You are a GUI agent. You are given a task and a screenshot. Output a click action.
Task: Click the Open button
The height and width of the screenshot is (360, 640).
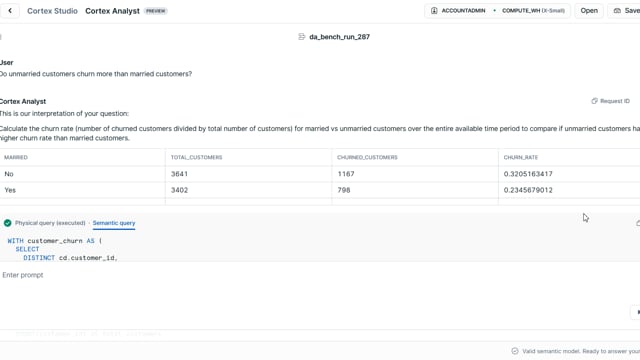pos(589,11)
